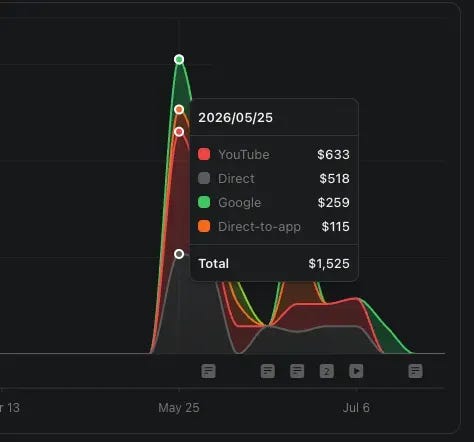Click the $633 YouTube value
The image size is (474, 442).
(x=333, y=154)
